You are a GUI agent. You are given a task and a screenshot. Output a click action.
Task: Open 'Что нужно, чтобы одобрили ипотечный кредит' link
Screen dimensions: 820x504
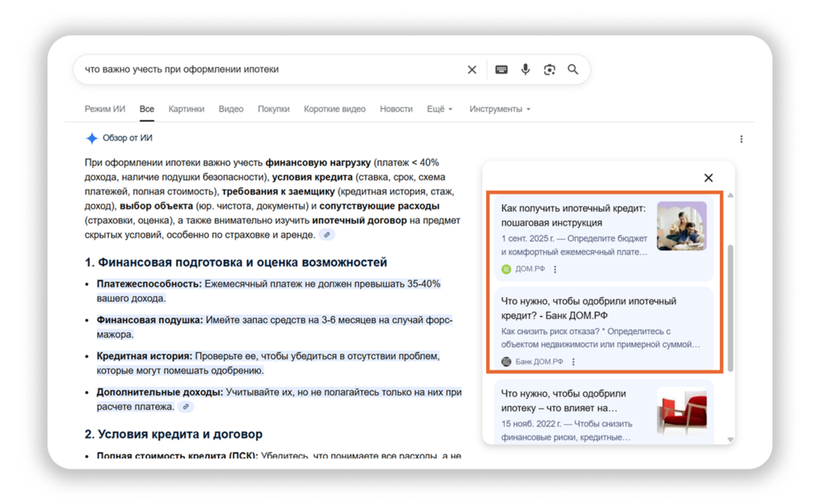tap(589, 308)
